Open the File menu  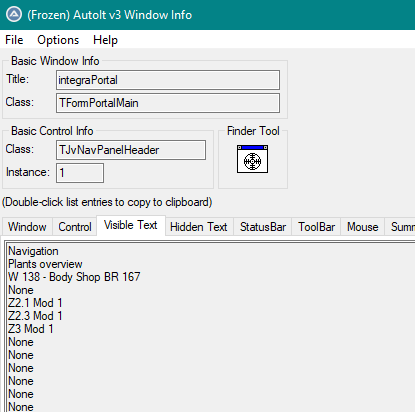(14, 40)
